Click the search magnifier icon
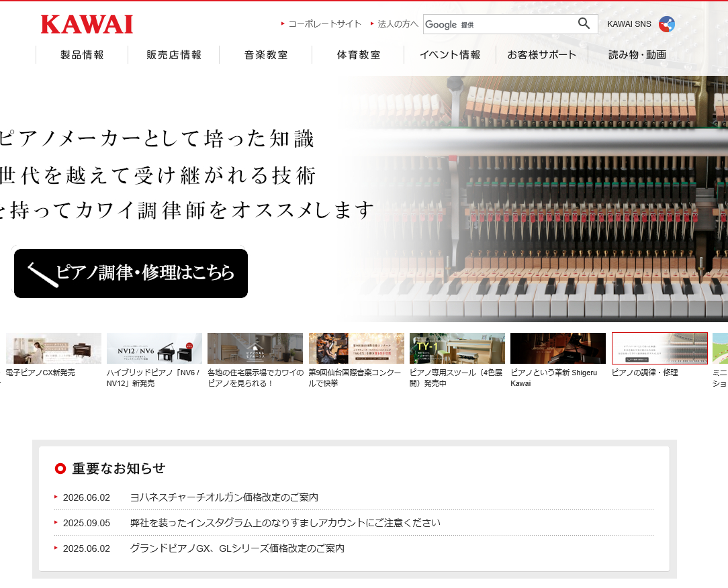Viewport: 728px width, 588px height. click(584, 23)
